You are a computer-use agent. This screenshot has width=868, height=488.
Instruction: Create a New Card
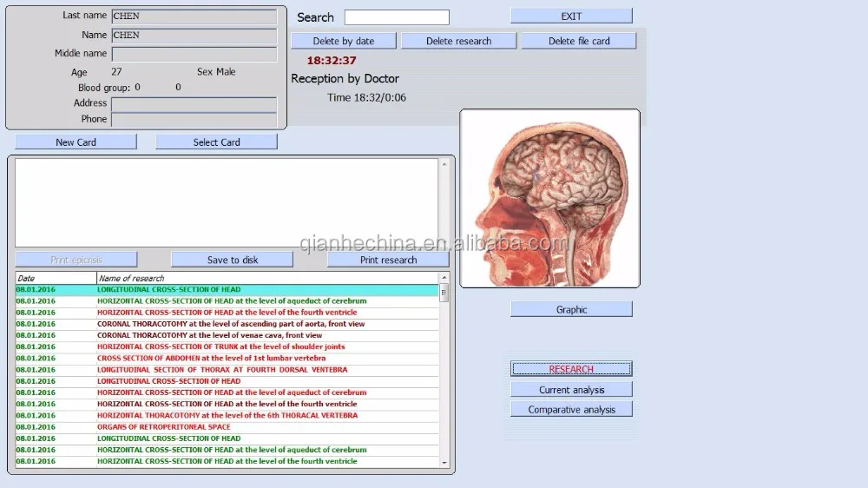[x=76, y=142]
